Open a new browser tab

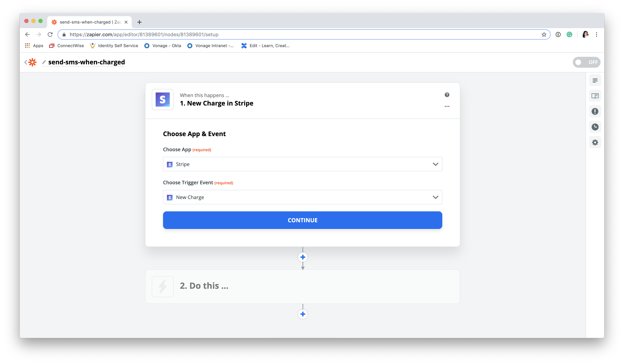tap(139, 22)
